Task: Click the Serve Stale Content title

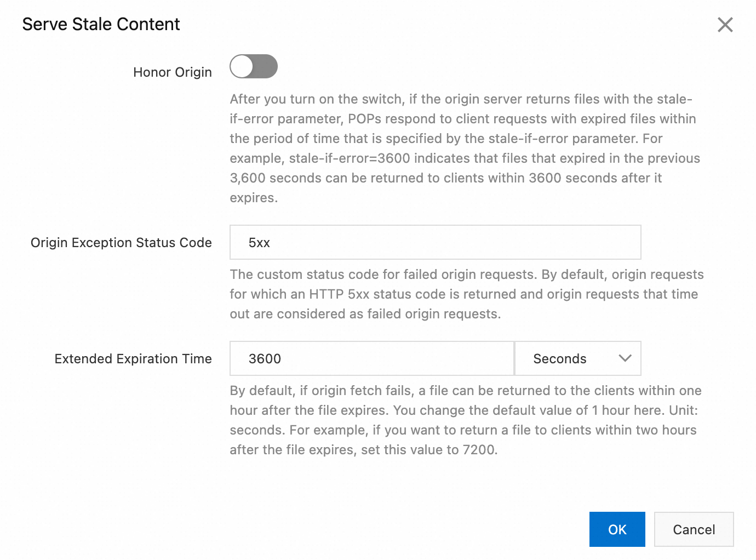Action: point(101,24)
